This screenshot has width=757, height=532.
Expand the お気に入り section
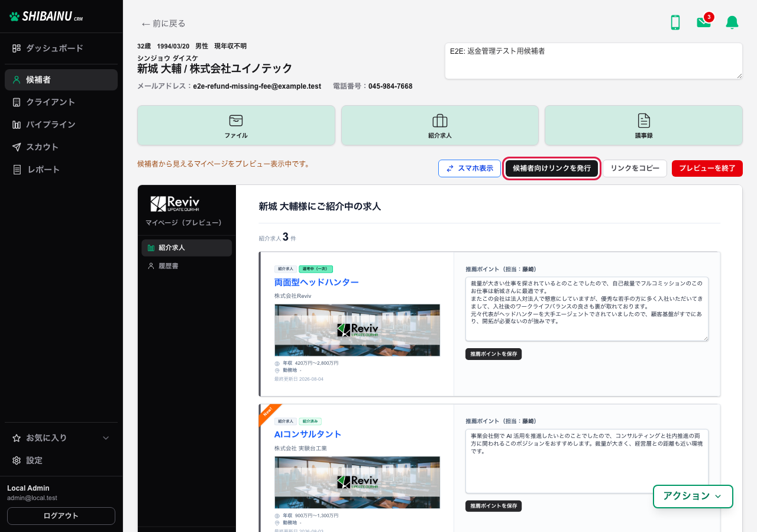tap(62, 438)
